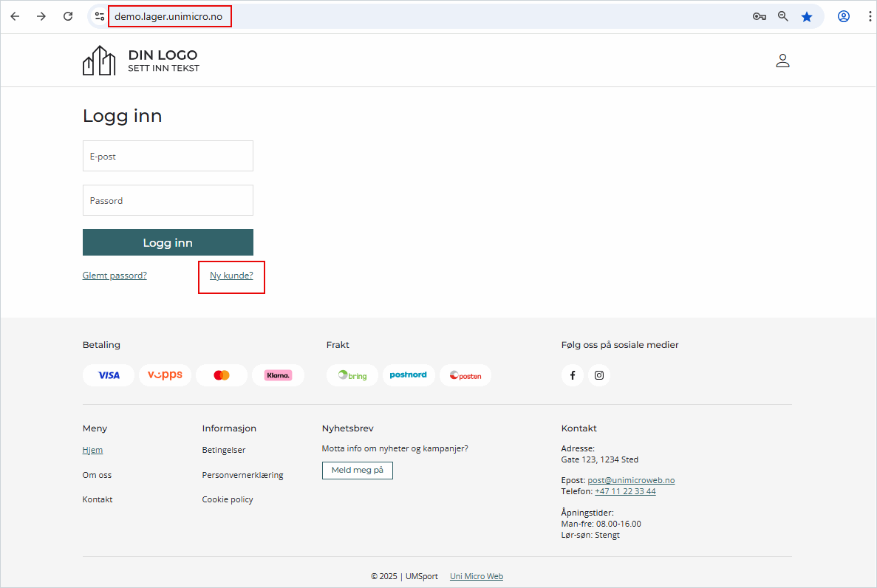Open the Glemt passord? link
The height and width of the screenshot is (588, 877).
coord(115,276)
